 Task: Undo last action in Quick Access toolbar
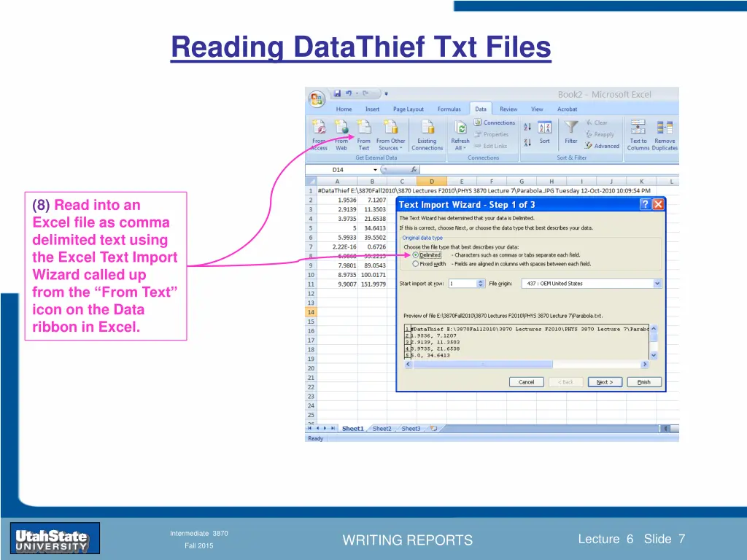[x=349, y=93]
